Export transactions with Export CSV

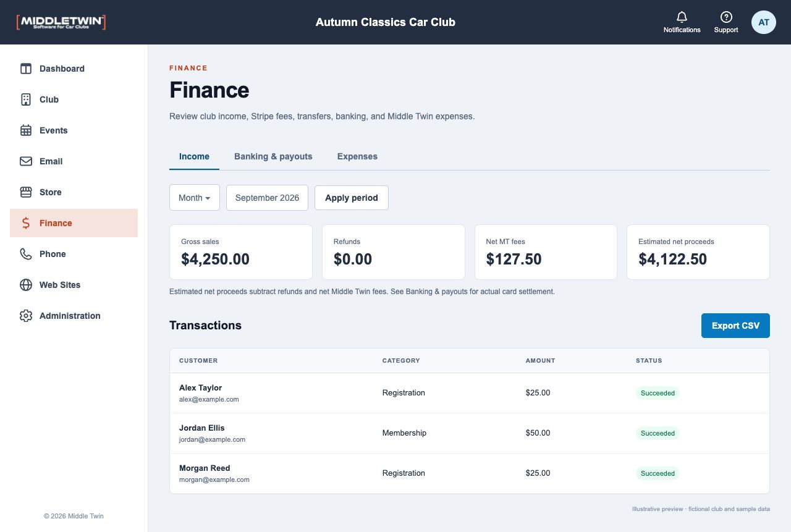pyautogui.click(x=735, y=326)
